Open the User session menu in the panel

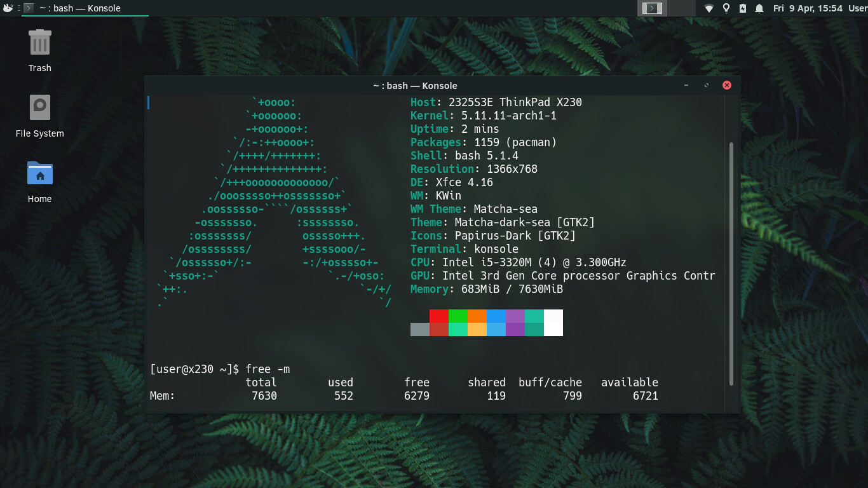pos(857,8)
